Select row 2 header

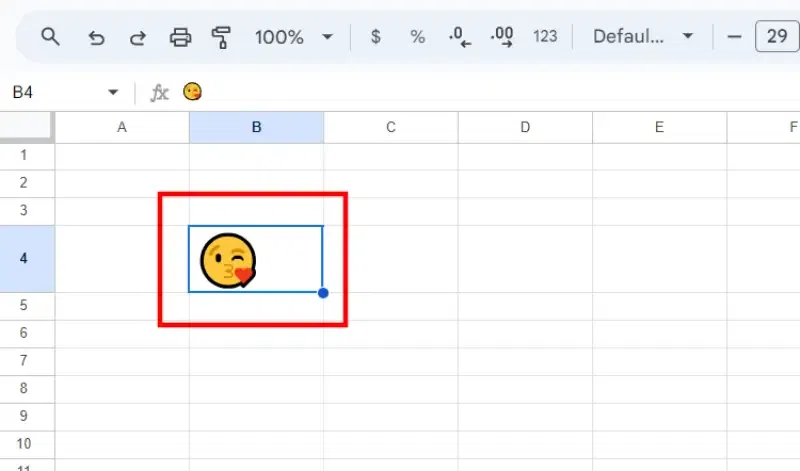27,183
